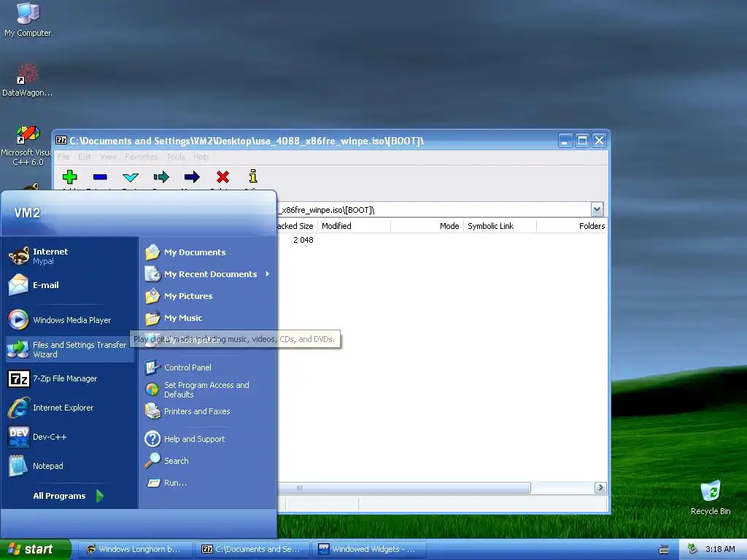Screen dimensions: 747x560
Task: Click the dark blue Move arrow icon
Action: click(192, 177)
